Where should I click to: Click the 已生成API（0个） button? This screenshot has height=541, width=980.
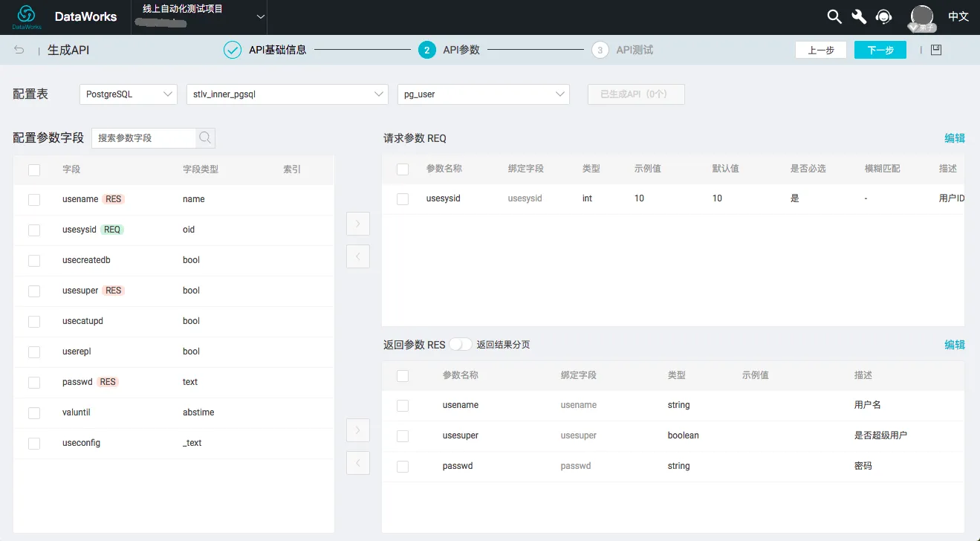pyautogui.click(x=637, y=94)
